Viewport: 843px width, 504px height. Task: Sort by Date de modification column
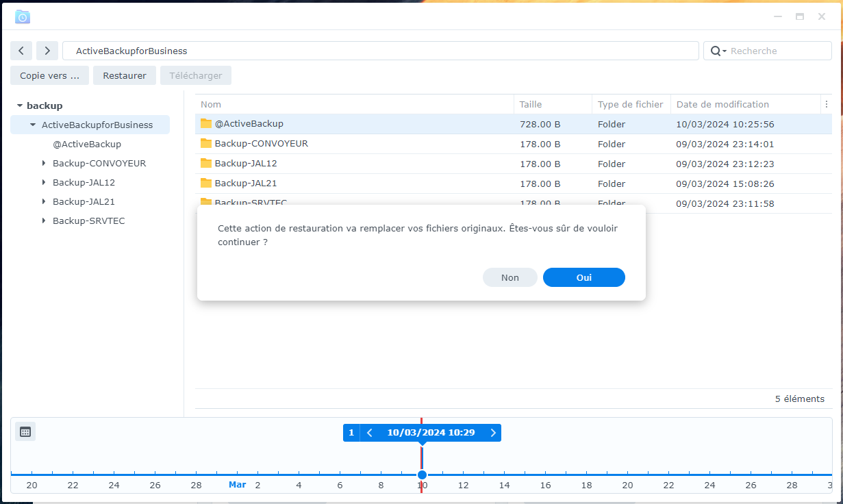click(722, 105)
